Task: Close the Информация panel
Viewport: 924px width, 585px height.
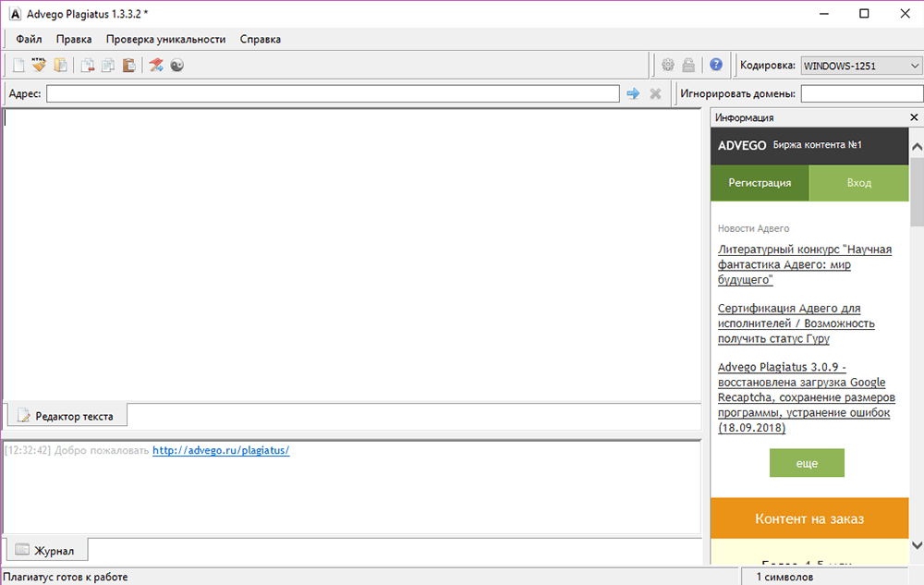Action: click(x=914, y=117)
